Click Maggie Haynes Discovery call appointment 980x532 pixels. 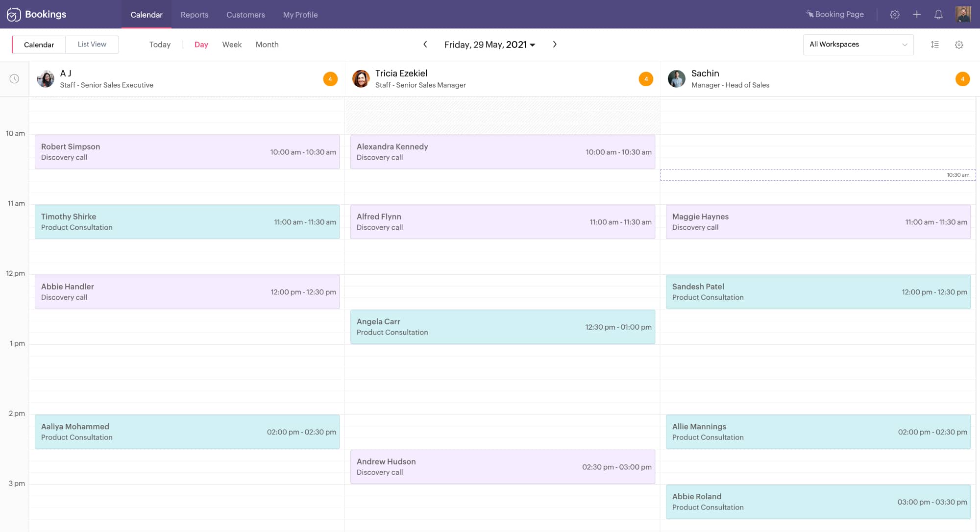817,221
